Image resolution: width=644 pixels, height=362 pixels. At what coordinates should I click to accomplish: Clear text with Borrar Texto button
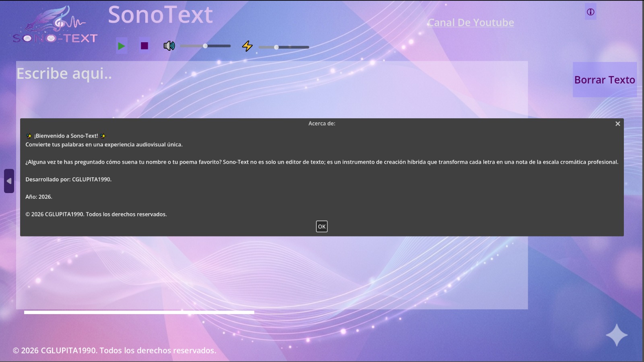click(x=605, y=80)
